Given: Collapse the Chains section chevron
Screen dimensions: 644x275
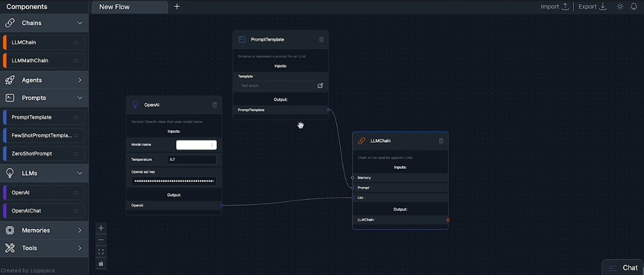Looking at the screenshot, I should (79, 23).
